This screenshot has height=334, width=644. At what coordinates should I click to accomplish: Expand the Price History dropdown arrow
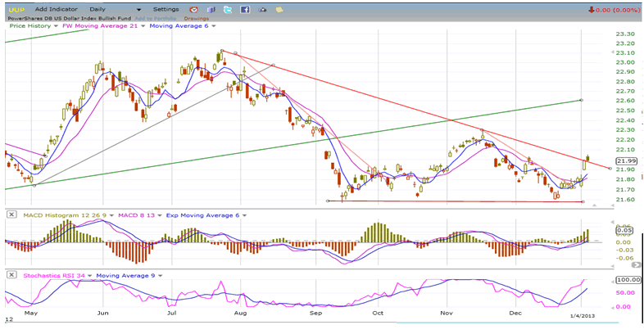[x=56, y=26]
